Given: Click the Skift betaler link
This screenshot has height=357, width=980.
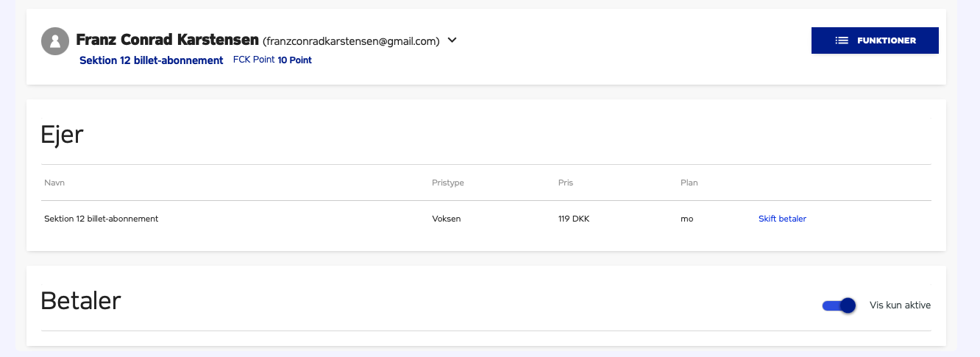Looking at the screenshot, I should pyautogui.click(x=782, y=219).
